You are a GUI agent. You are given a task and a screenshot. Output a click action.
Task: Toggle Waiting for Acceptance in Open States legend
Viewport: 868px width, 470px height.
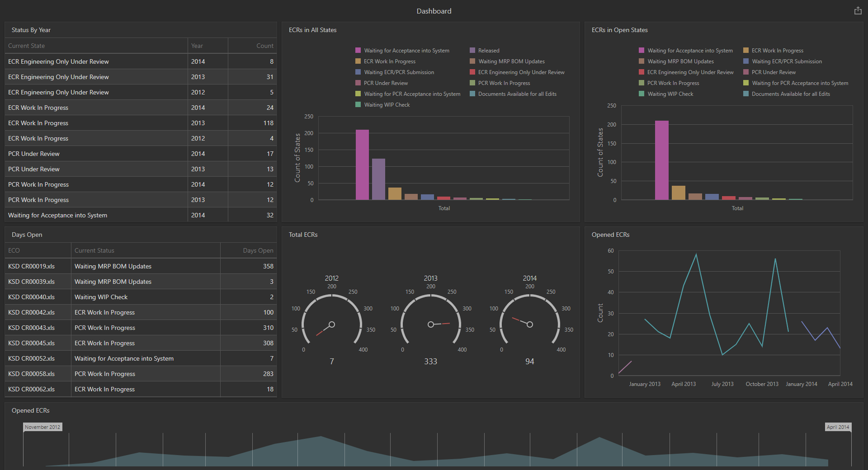686,50
